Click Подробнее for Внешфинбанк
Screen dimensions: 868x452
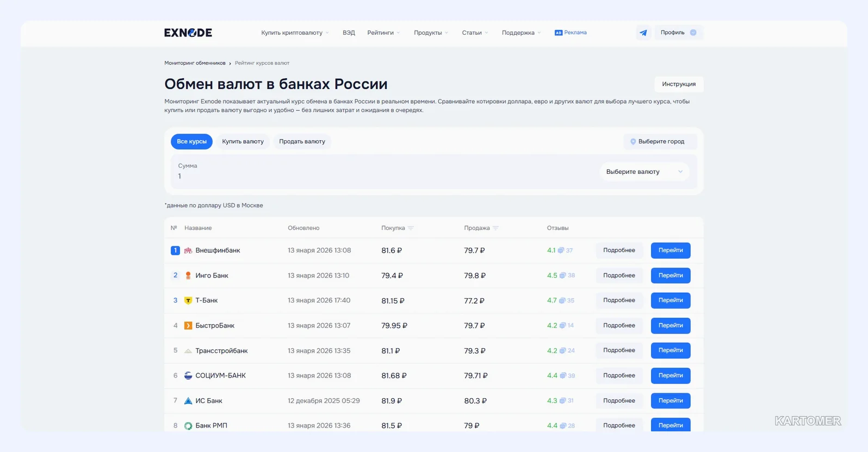[619, 250]
